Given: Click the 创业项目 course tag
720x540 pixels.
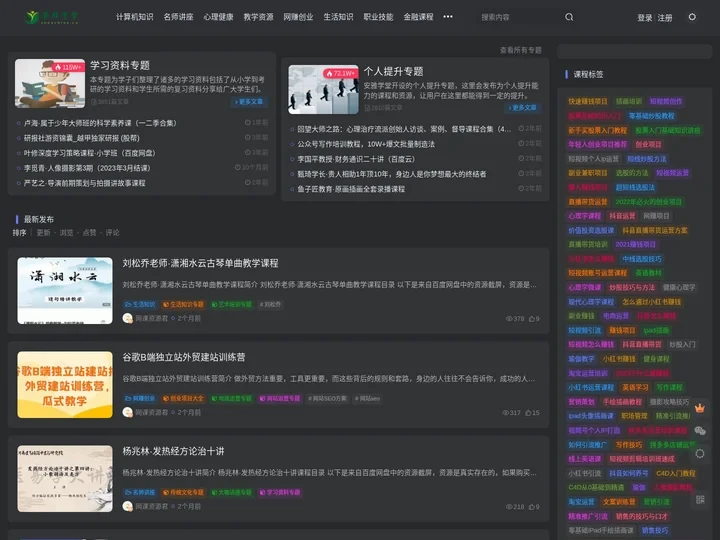Looking at the screenshot, I should tap(648, 144).
